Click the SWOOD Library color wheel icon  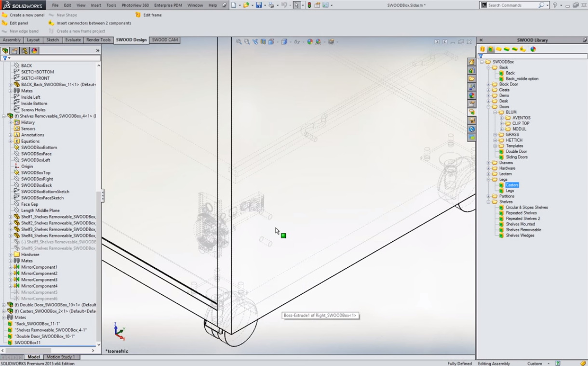click(x=533, y=49)
